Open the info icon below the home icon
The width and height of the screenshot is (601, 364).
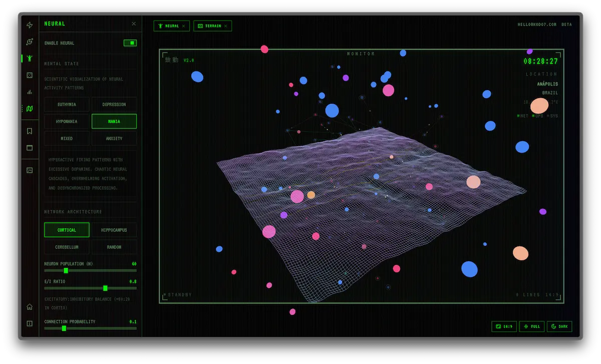[29, 322]
